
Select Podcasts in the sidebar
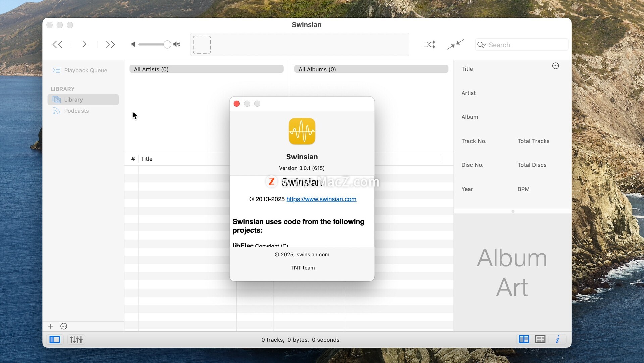76,111
